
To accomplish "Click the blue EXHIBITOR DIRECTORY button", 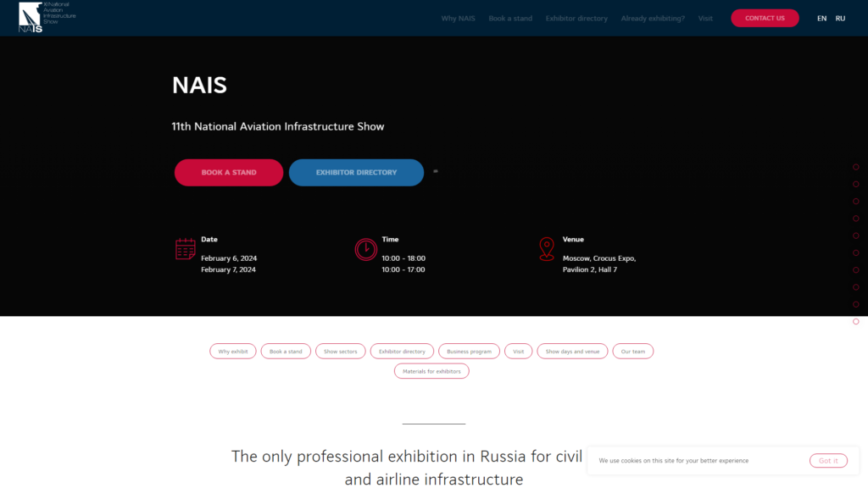I will pos(356,173).
